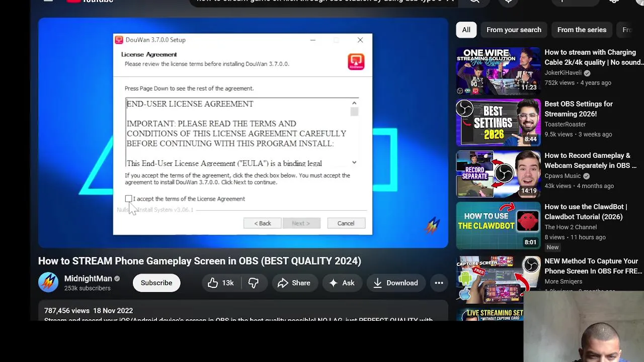Select the From the series chip
The height and width of the screenshot is (362, 644).
(582, 30)
